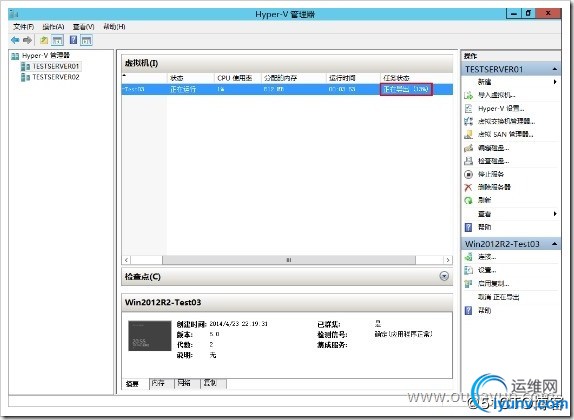This screenshot has height=420, width=574.
Task: Click the yellow up-one-level folder toolbar icon
Action: [x=44, y=40]
